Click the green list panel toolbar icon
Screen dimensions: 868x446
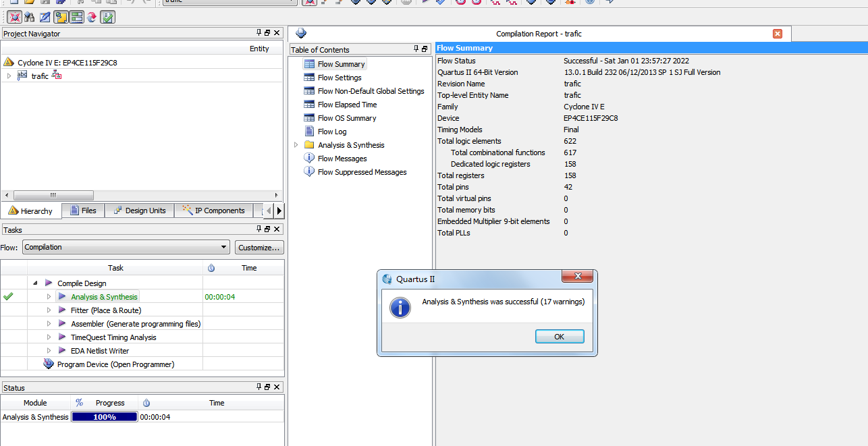[x=76, y=17]
